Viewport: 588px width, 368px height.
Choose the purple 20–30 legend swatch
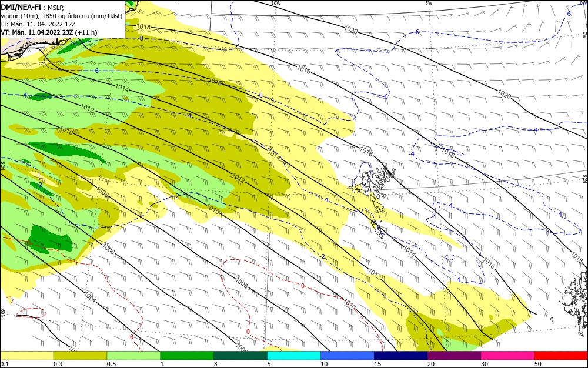coord(454,355)
